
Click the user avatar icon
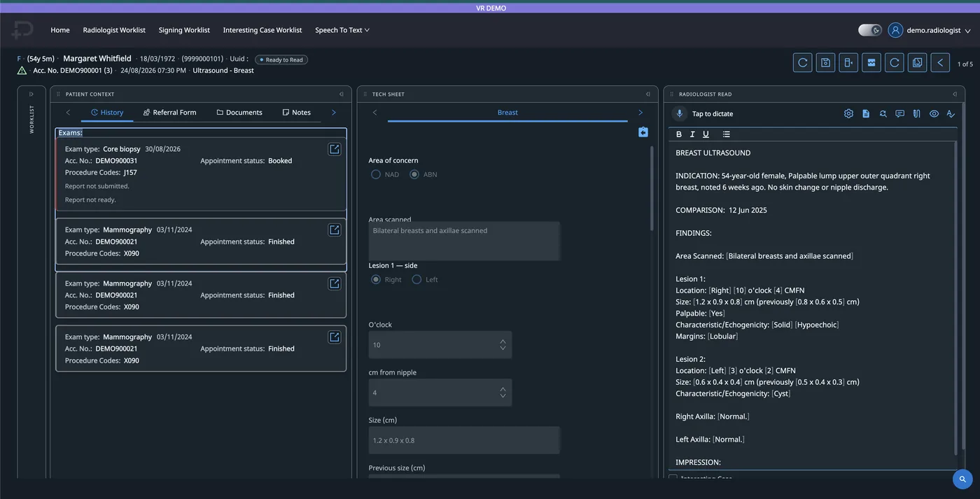(895, 30)
